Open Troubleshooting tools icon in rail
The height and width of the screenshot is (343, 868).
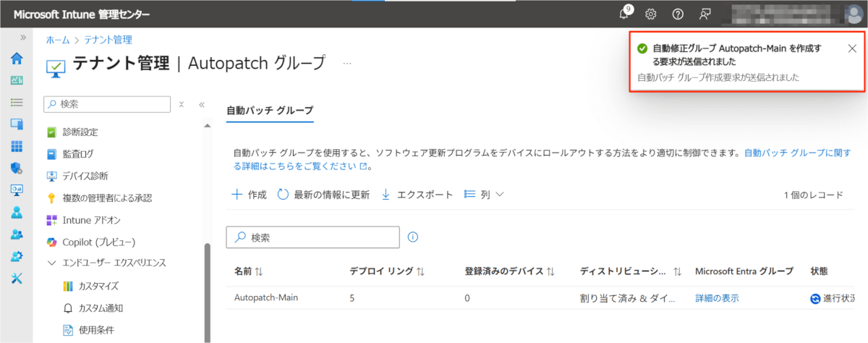click(17, 279)
